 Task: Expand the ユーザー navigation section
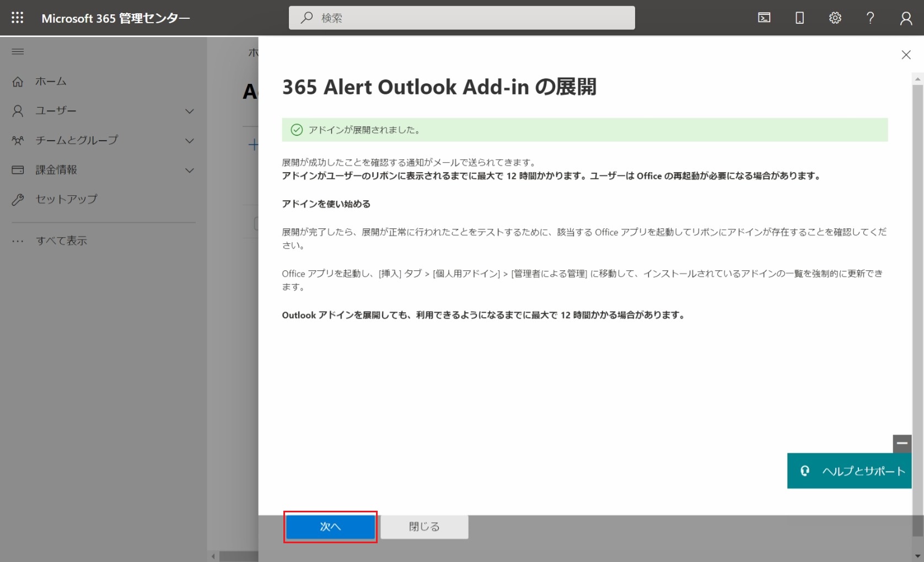coord(189,111)
